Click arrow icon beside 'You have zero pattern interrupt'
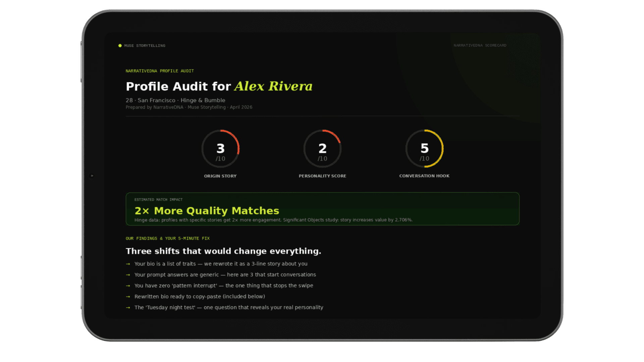 [128, 286]
